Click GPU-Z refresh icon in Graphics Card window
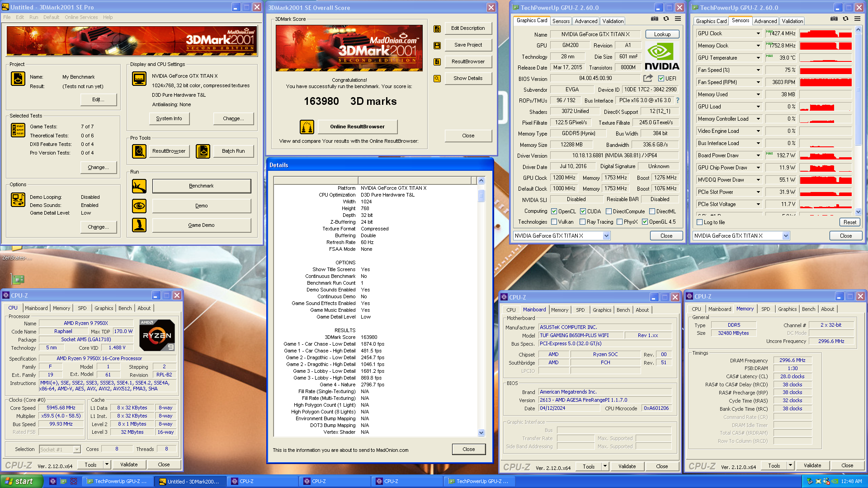868x488 pixels. coord(666,19)
